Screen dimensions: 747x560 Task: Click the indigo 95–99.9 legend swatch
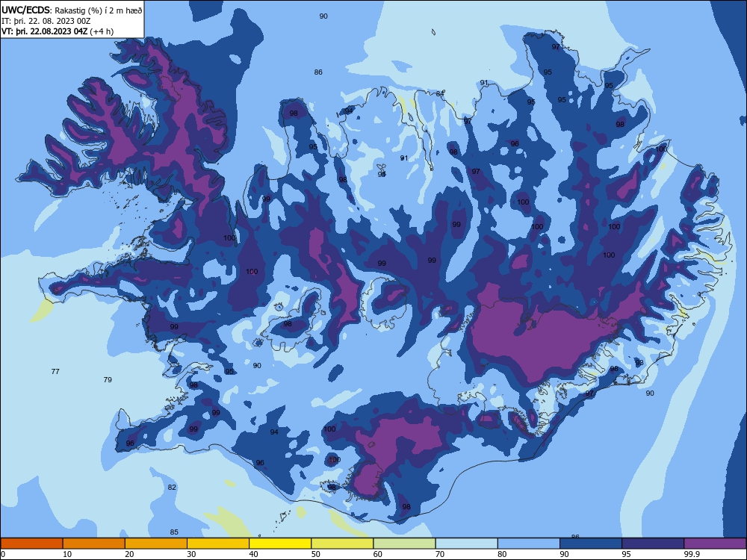tap(653, 544)
